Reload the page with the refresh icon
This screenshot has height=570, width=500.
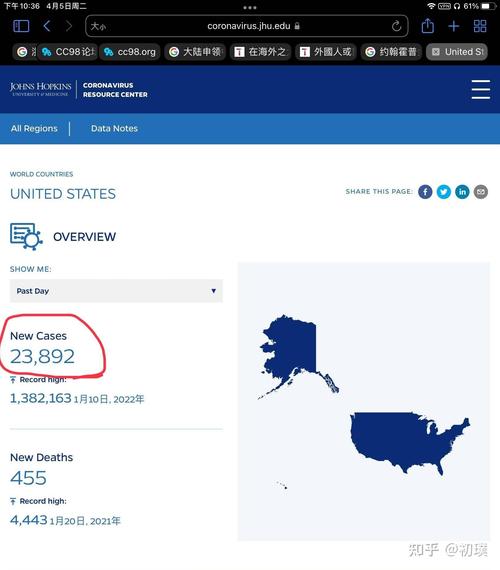point(396,26)
